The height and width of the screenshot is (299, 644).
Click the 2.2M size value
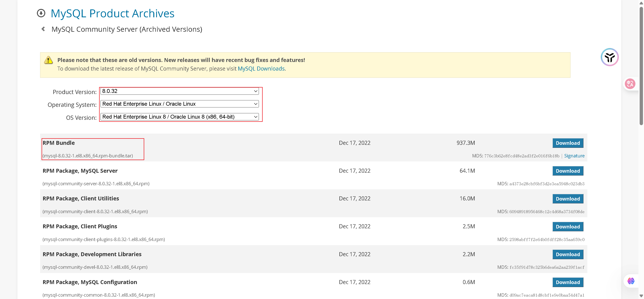pos(469,254)
